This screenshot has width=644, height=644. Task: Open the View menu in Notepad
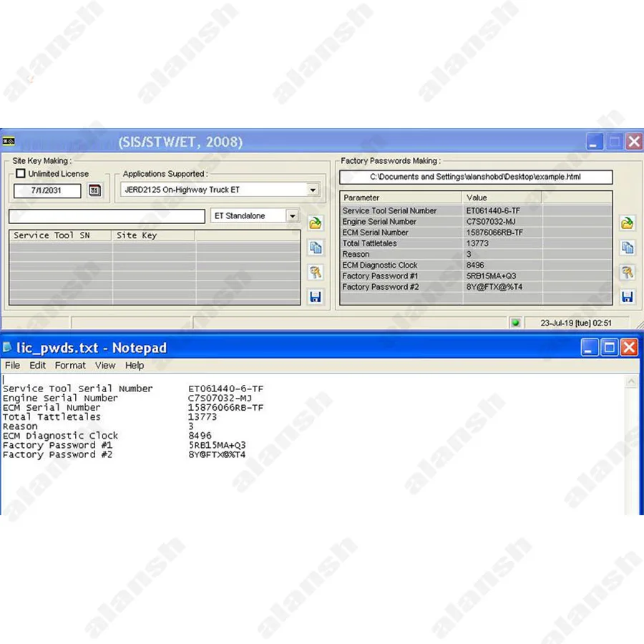105,366
